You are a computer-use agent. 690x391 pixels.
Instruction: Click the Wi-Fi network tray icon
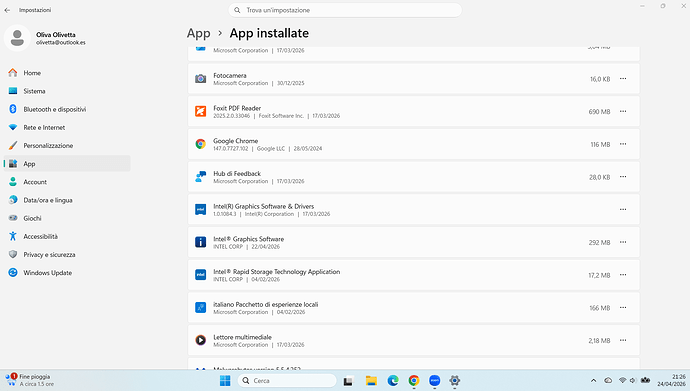click(622, 380)
